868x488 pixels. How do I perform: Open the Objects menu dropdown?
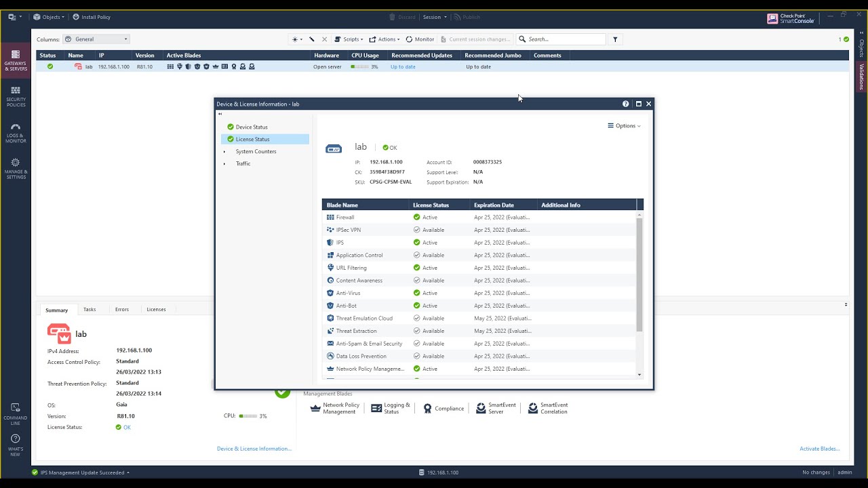49,17
